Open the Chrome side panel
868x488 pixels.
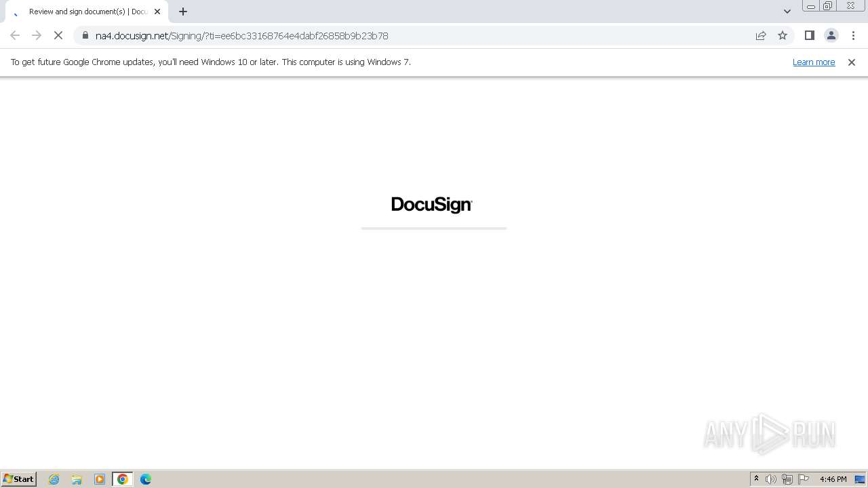click(x=809, y=35)
